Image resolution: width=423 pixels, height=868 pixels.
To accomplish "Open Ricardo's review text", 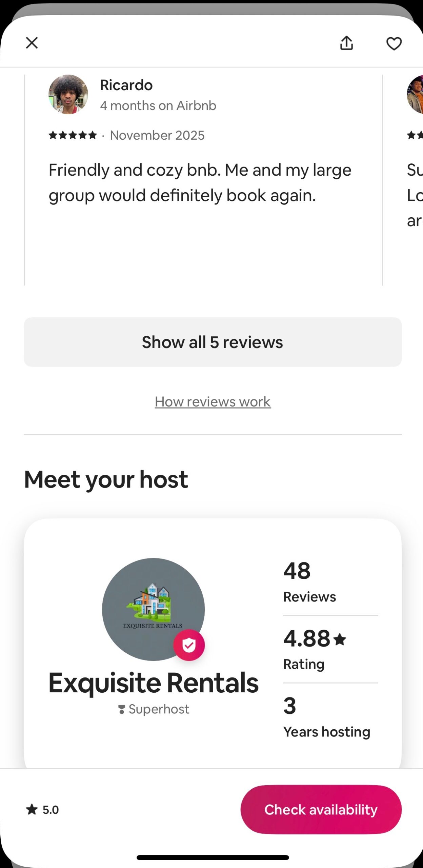I will pos(200,182).
